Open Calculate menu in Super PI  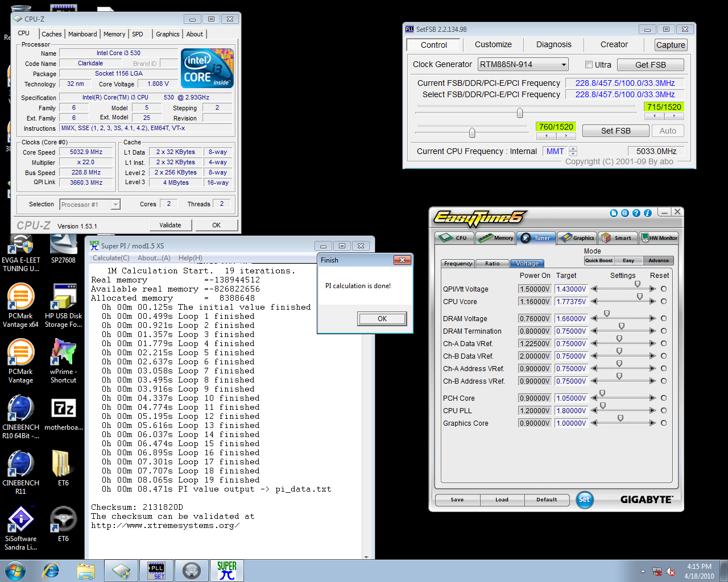[111, 258]
